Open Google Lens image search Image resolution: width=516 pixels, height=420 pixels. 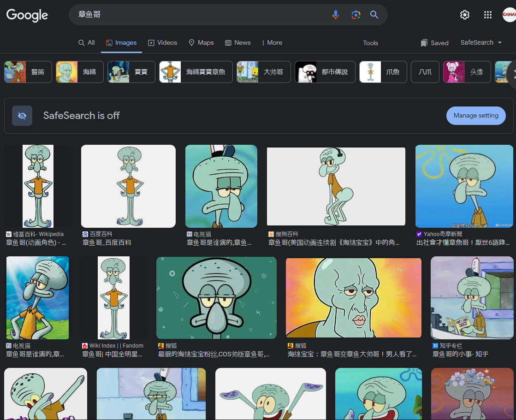356,15
